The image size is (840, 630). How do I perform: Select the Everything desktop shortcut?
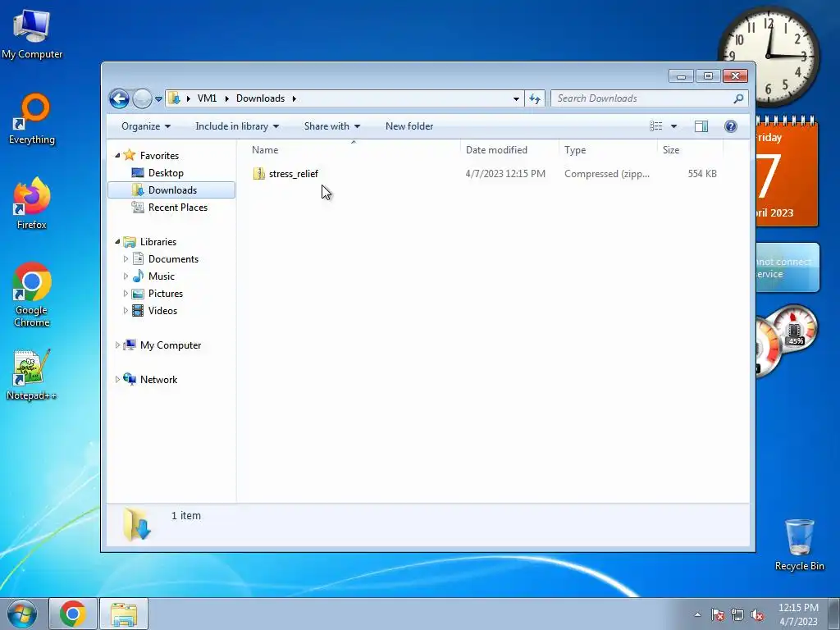[x=32, y=120]
